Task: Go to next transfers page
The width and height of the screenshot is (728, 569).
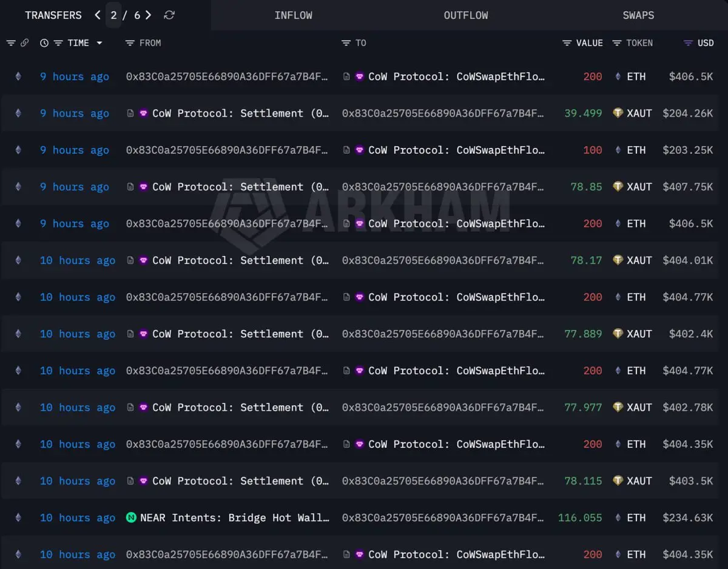Action: click(x=149, y=15)
